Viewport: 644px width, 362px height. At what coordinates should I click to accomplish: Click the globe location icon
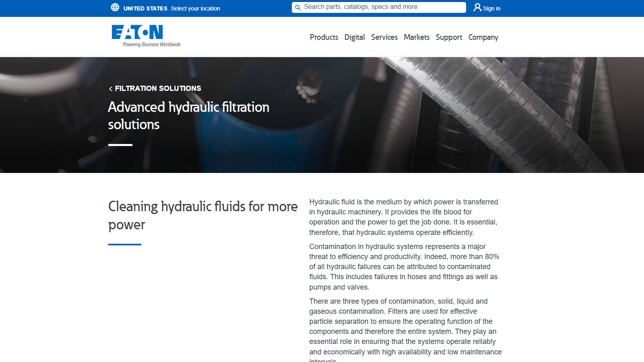tap(115, 8)
